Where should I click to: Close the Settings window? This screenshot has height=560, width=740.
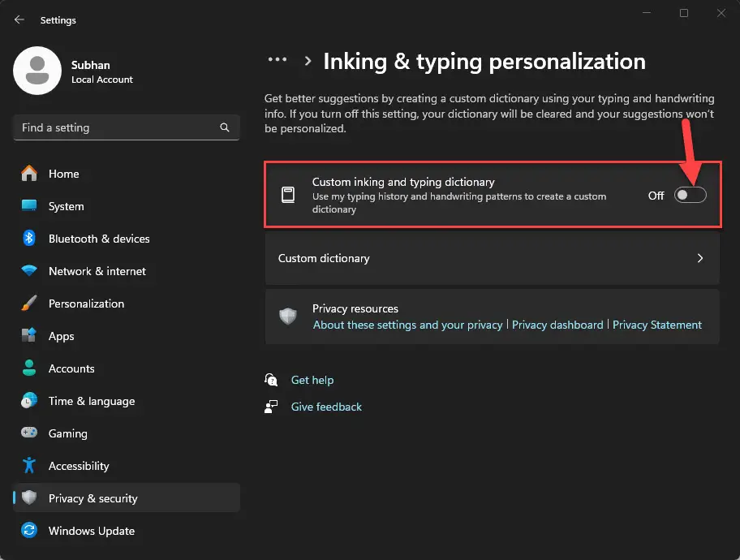point(721,13)
